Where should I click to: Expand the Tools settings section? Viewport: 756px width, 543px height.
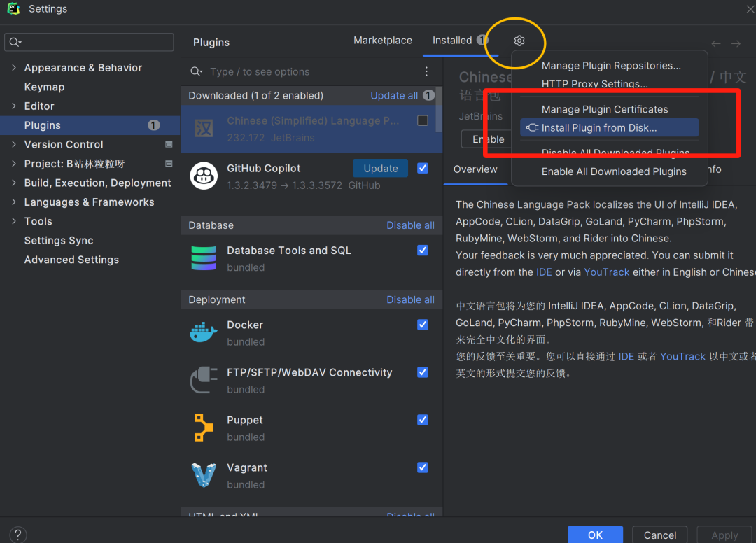pos(14,221)
